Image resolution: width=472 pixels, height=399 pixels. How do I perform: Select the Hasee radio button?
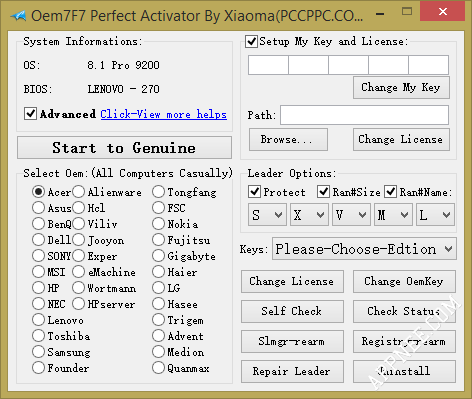[x=158, y=304]
